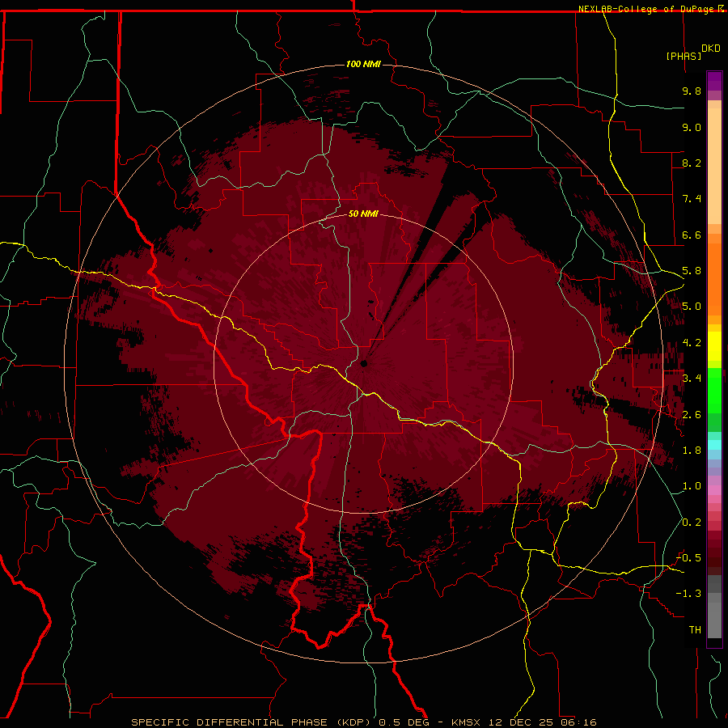
Task: Pick the cyan segment of the color bar
Action: [714, 445]
